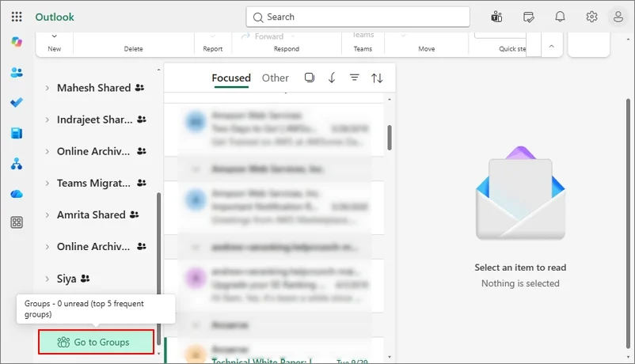Click inside the Search box
Image resolution: width=635 pixels, height=364 pixels.
click(x=358, y=17)
